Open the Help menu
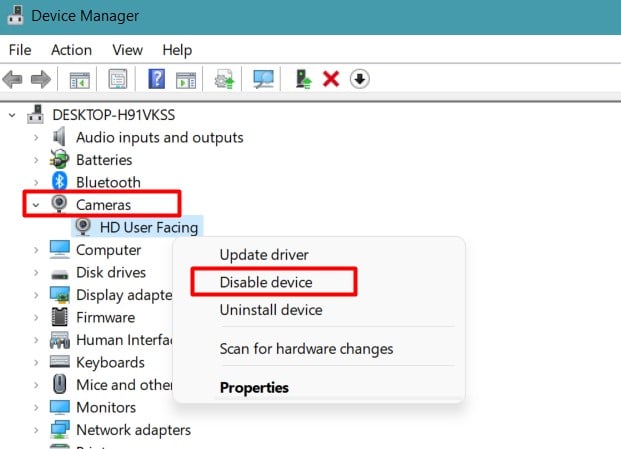 [177, 50]
